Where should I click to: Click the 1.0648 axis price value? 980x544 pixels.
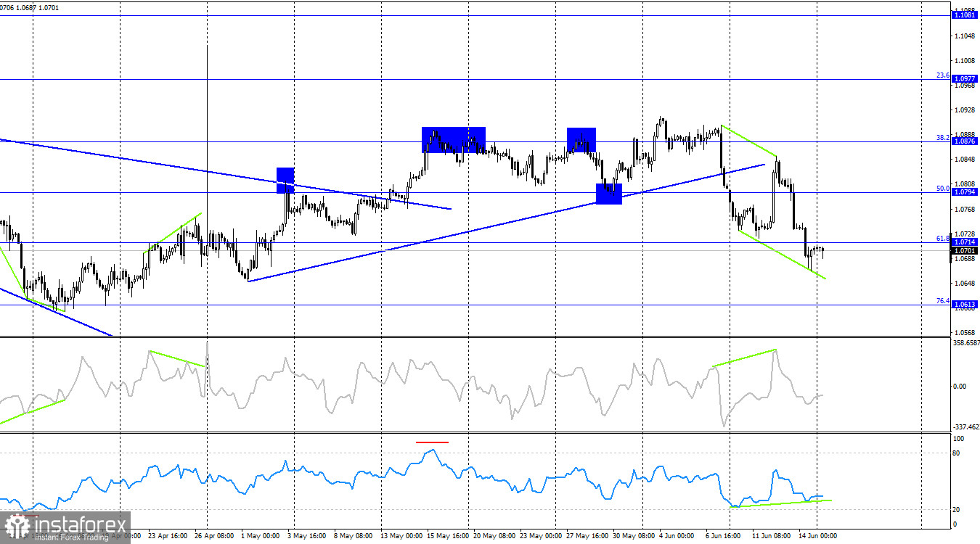tap(965, 284)
